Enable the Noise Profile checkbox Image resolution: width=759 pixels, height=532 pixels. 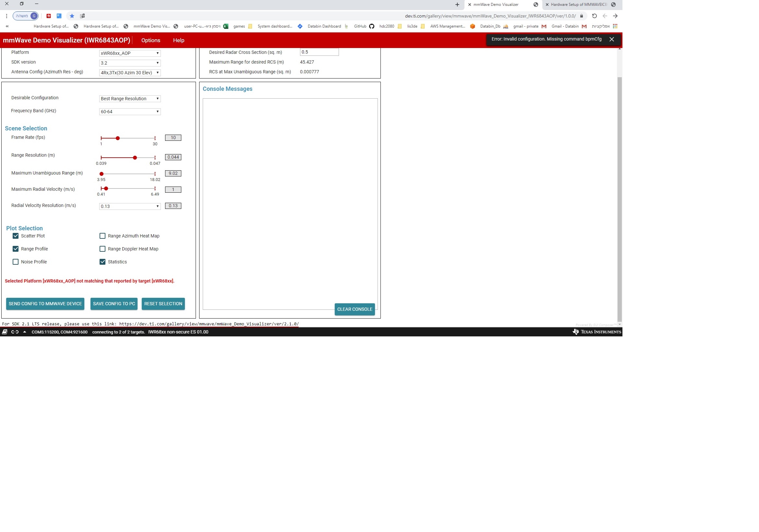[x=16, y=261]
